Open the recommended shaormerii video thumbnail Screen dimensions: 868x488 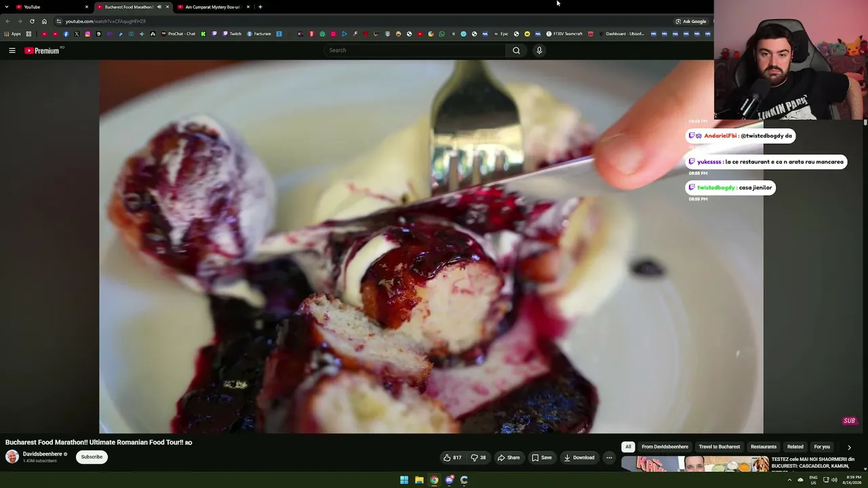click(695, 464)
